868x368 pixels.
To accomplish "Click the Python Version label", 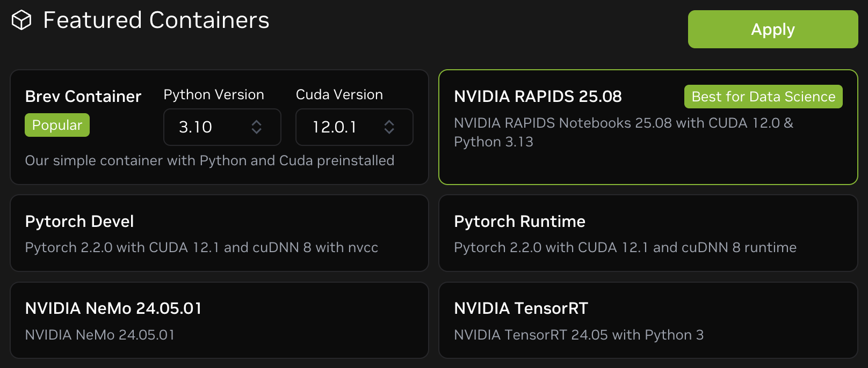I will tap(214, 94).
